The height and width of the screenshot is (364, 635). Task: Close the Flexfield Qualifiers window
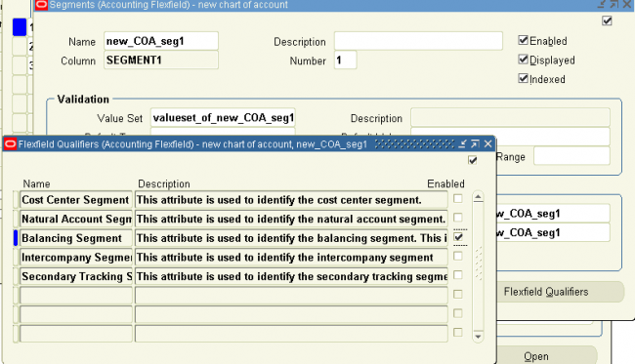coord(488,143)
